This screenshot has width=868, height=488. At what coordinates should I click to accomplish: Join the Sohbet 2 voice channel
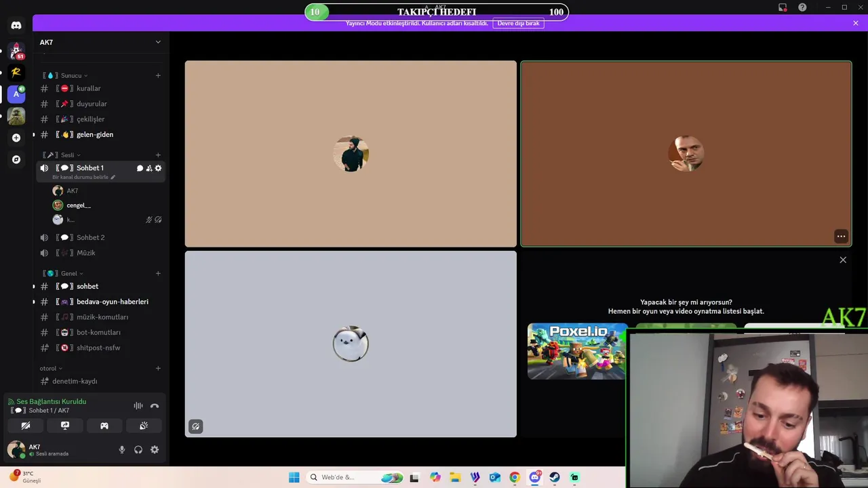(100, 237)
